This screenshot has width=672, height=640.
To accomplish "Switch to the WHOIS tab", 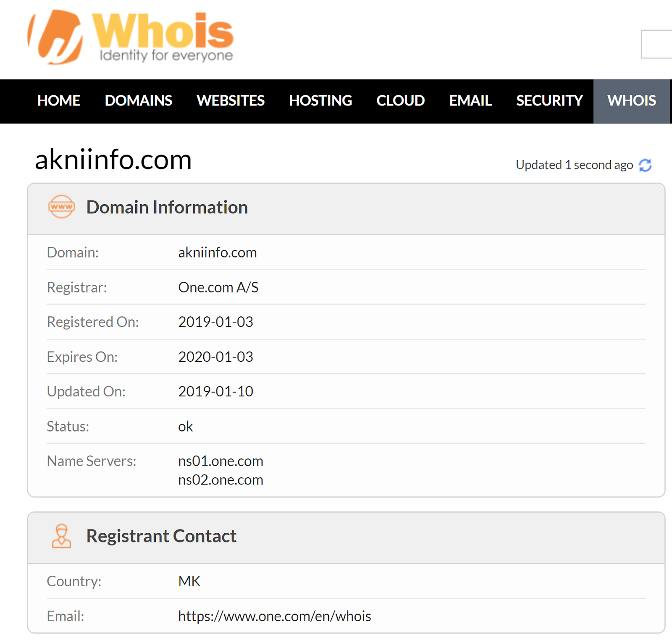I will click(632, 101).
